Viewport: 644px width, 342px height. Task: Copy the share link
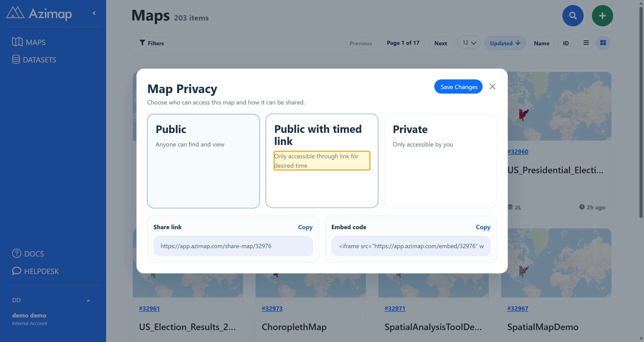305,227
